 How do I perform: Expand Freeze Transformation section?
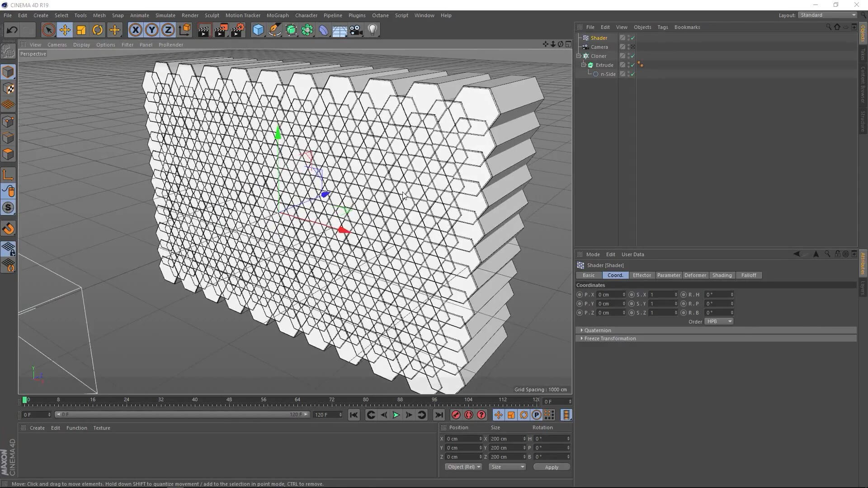tap(609, 338)
